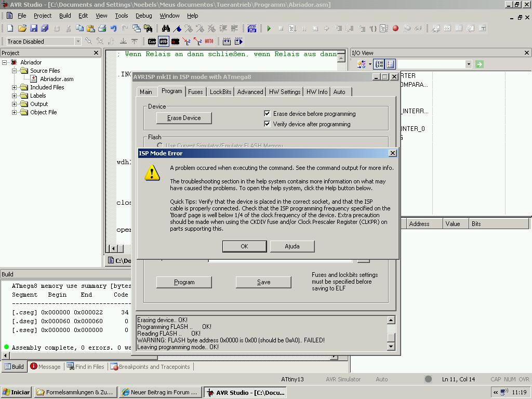The image size is (532, 399).
Task: Open the Tools menu
Action: coord(121,16)
